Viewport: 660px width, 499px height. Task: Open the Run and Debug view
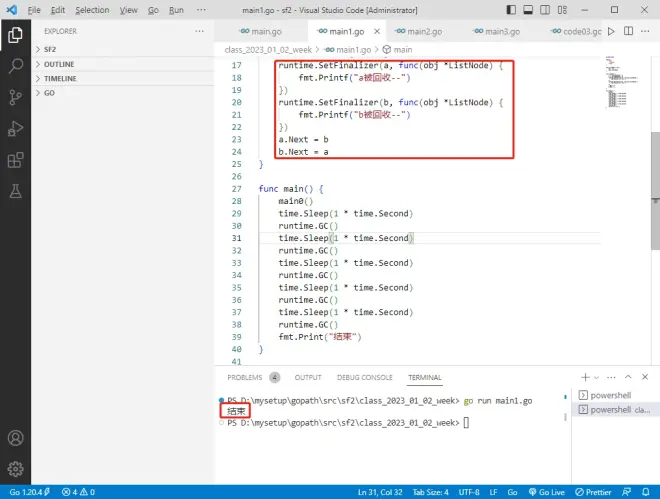[x=15, y=129]
